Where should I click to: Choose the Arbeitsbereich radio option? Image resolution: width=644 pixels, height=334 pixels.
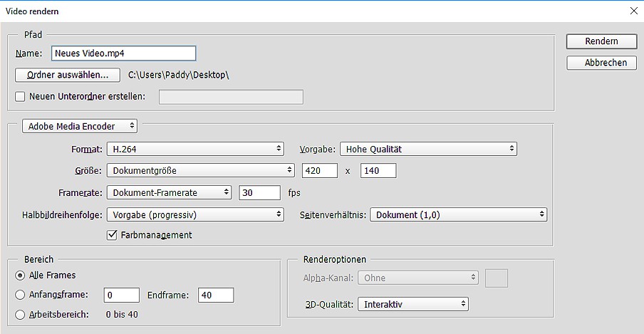tap(20, 314)
